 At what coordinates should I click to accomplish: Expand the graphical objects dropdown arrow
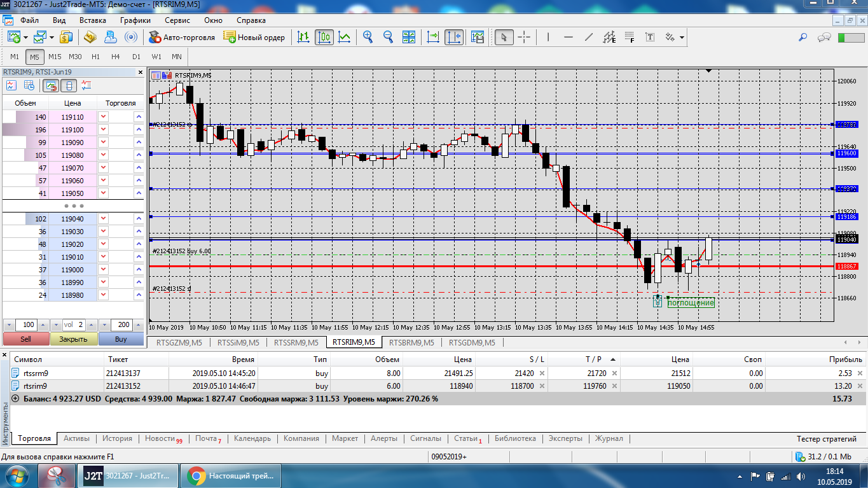click(682, 38)
